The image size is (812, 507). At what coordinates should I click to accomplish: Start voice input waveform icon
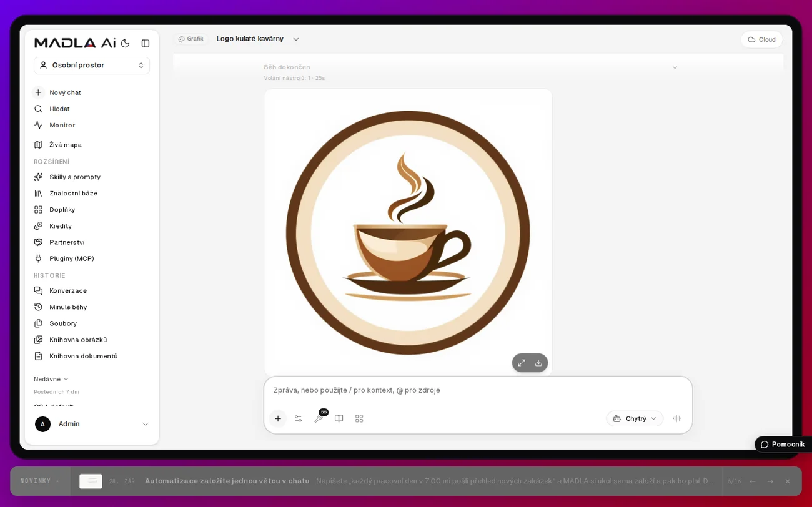pos(677,418)
